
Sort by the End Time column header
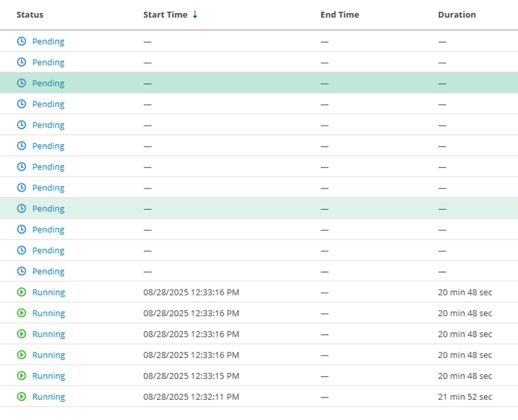click(339, 14)
